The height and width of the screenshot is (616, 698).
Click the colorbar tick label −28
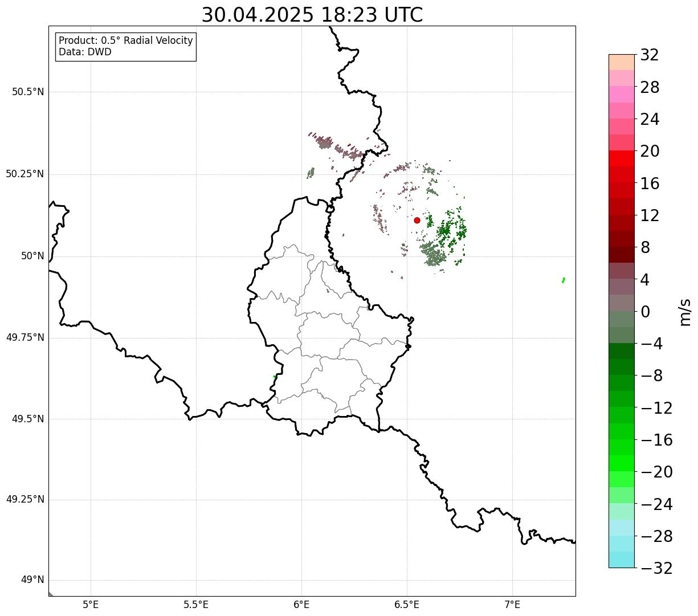[x=656, y=536]
